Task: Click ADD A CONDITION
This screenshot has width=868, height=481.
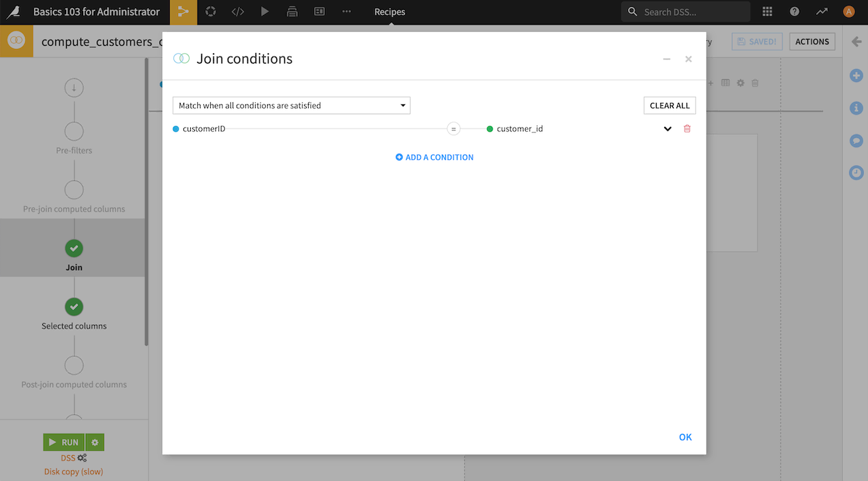Action: [434, 157]
